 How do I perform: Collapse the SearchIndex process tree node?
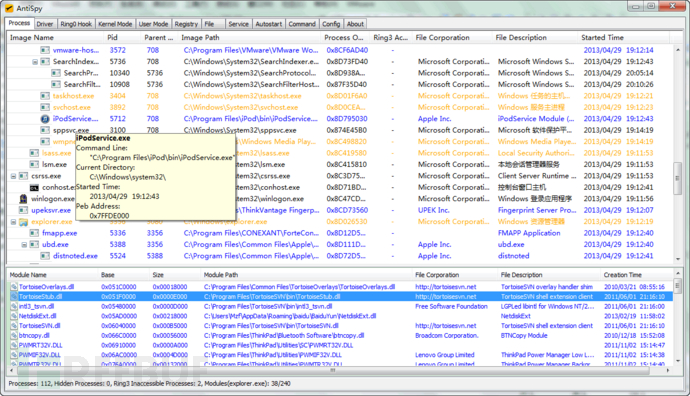35,62
